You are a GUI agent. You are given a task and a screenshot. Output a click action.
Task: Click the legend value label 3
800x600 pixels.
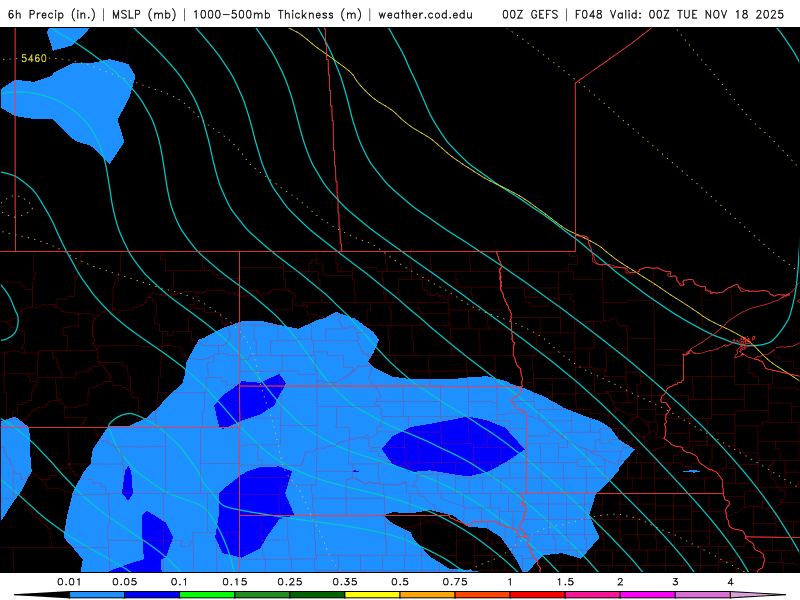676,582
